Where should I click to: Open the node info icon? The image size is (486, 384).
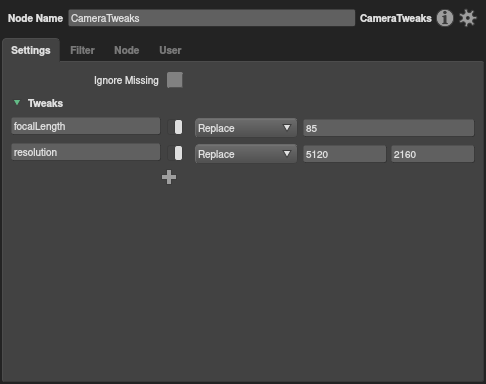445,18
